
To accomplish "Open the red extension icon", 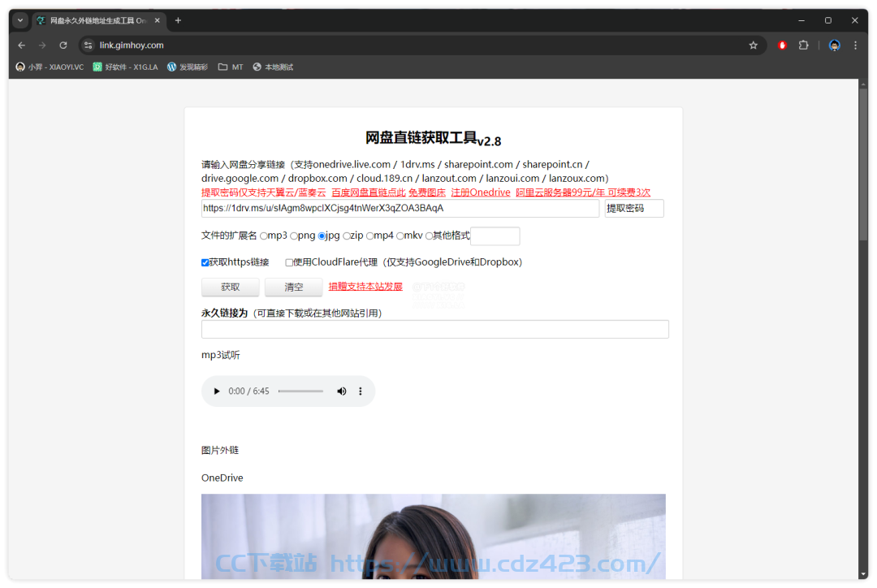I will pyautogui.click(x=783, y=45).
